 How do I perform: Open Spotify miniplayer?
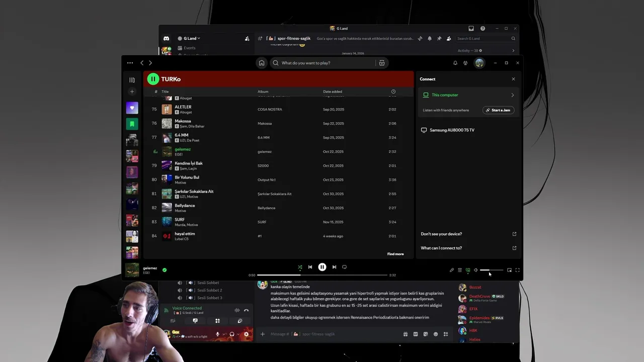[509, 270]
